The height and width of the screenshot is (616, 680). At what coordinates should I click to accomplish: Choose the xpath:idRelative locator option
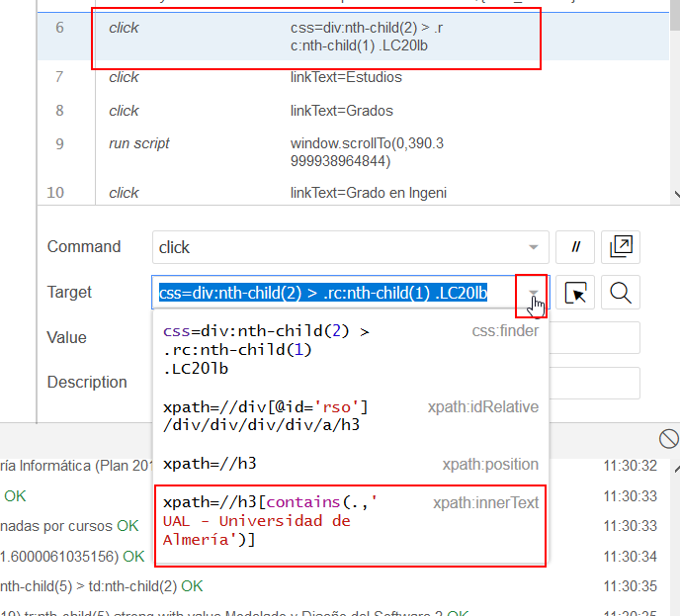(x=351, y=416)
